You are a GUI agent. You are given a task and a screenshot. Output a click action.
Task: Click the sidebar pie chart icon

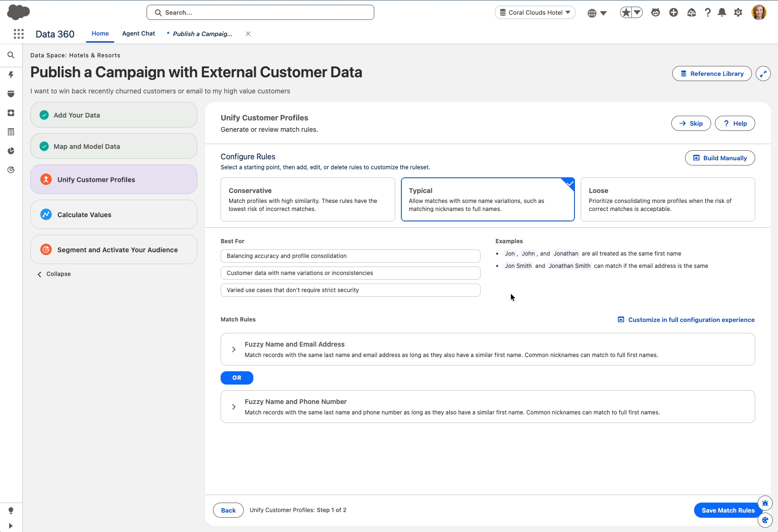pos(11,151)
